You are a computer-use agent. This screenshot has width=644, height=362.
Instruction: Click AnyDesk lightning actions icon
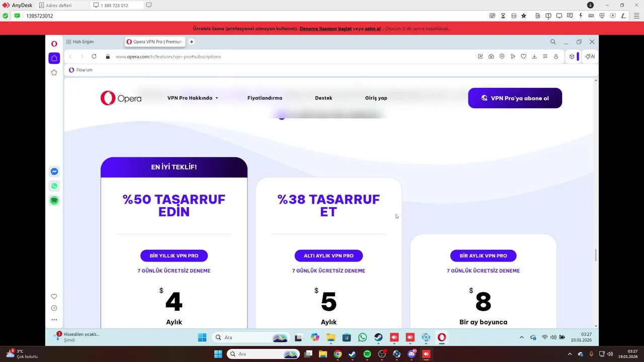(581, 16)
